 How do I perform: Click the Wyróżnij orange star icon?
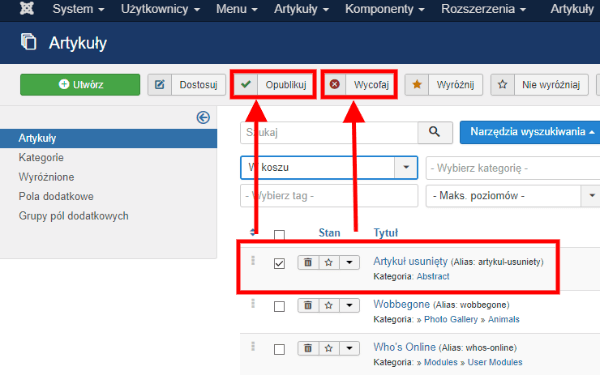[417, 85]
